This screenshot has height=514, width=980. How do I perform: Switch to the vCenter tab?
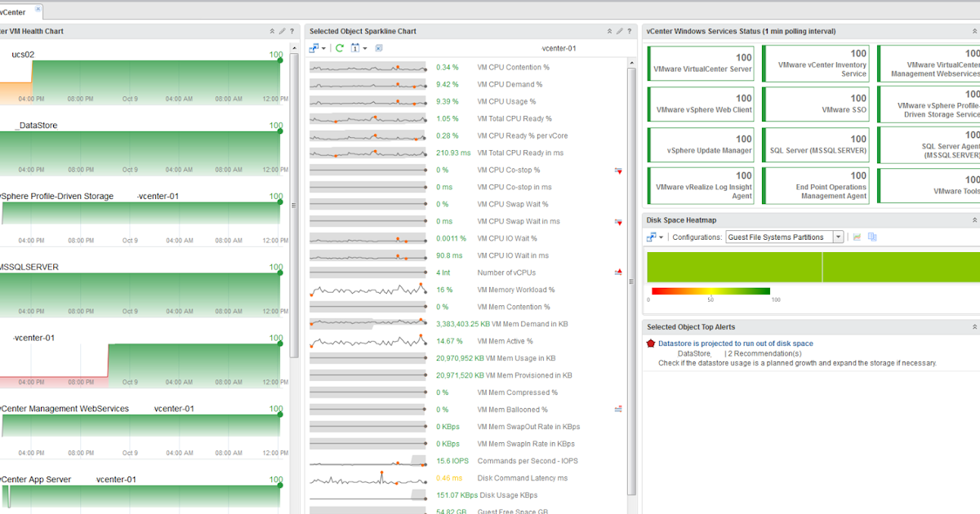tap(14, 11)
